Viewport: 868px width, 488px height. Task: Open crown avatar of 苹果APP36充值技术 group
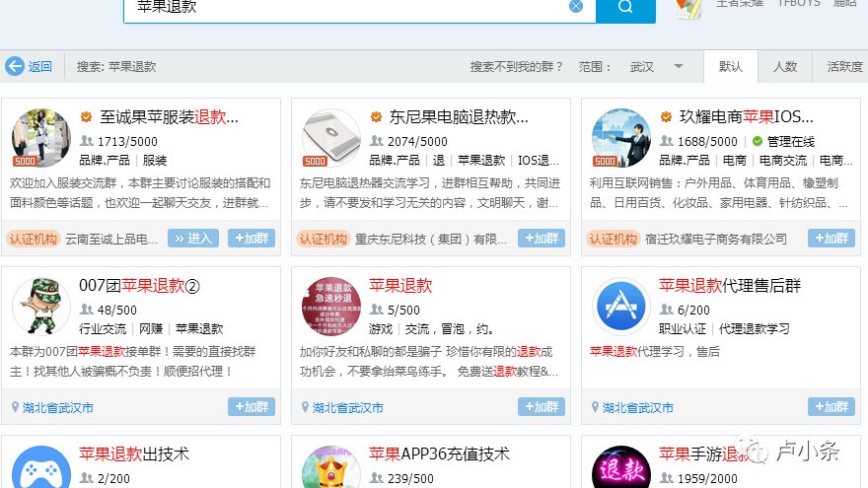coord(331,467)
